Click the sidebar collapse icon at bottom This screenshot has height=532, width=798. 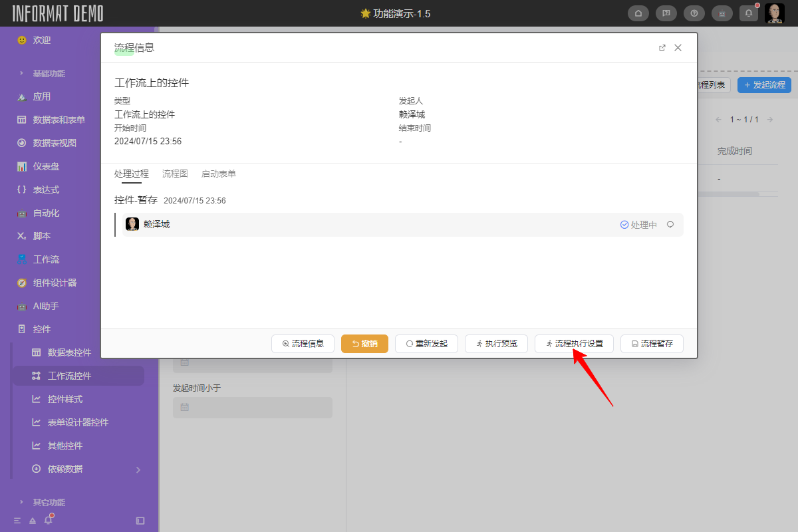pos(140,521)
